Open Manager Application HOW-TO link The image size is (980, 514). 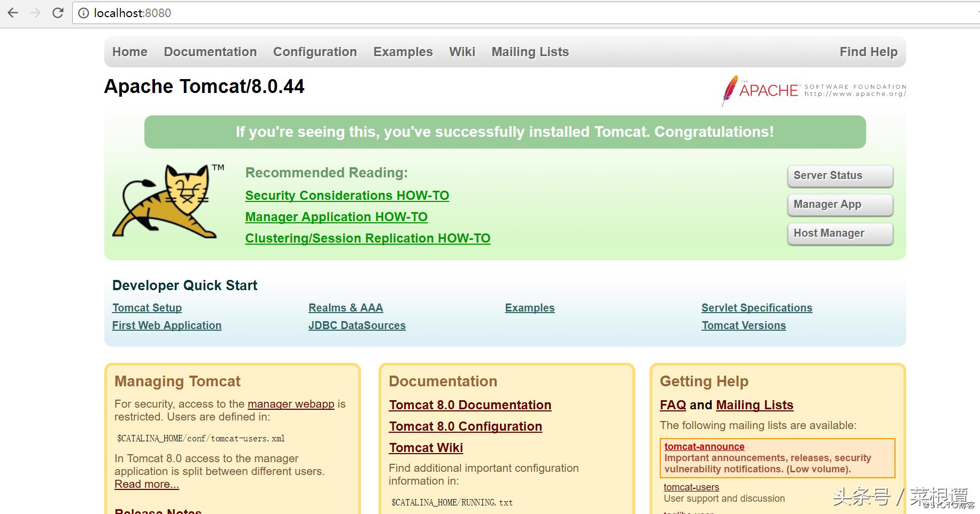click(x=336, y=217)
